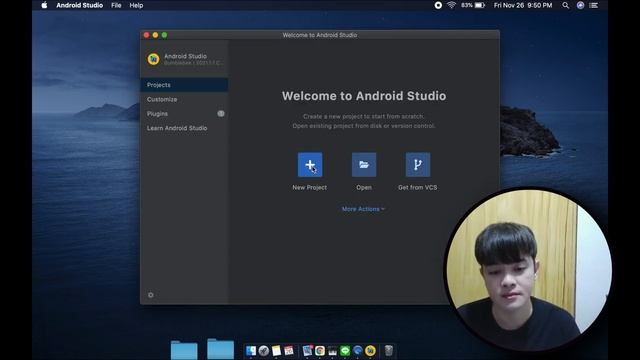Select the Projects tab

point(184,85)
